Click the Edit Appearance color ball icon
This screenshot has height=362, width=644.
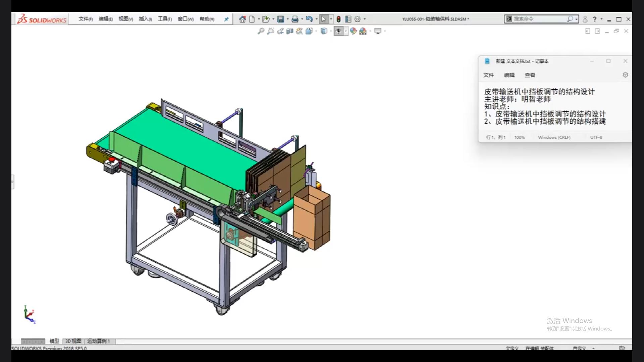(x=353, y=31)
